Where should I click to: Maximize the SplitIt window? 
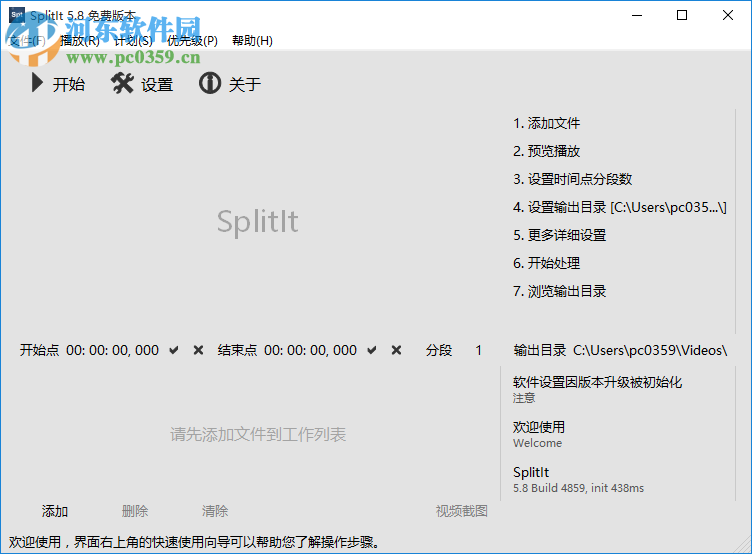click(x=682, y=15)
